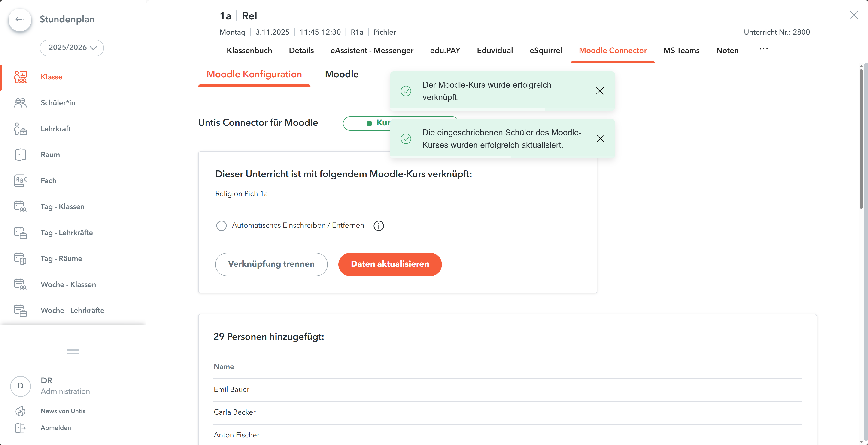
Task: Click the Abmelden logout icon
Action: click(x=20, y=427)
